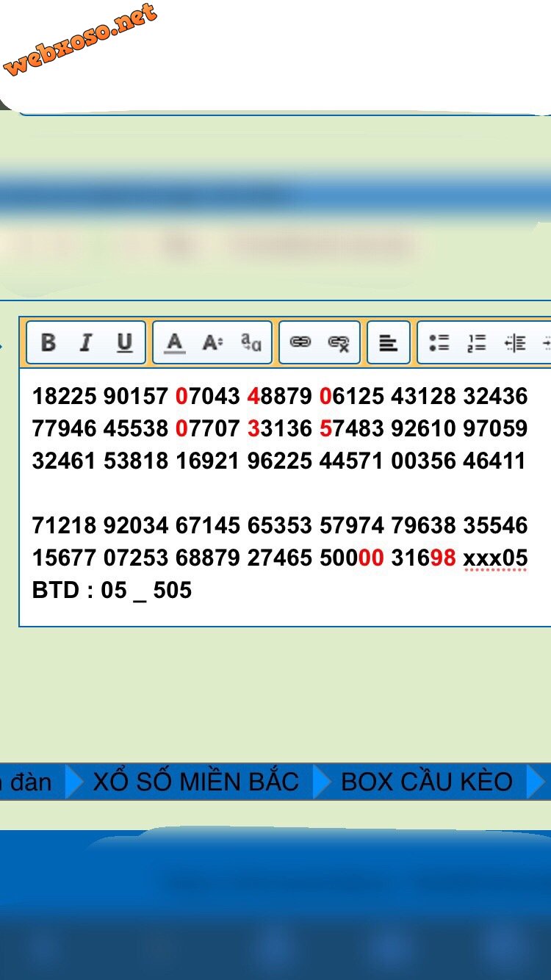Click the number 67145 in editor
Screen dimensions: 551x980
click(208, 525)
